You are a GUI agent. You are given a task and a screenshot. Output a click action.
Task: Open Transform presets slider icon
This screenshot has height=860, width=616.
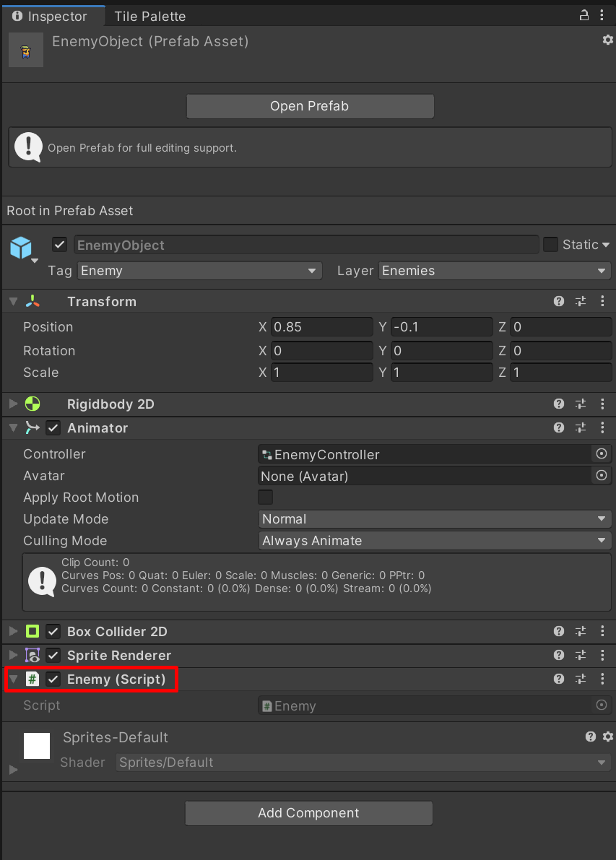click(x=581, y=300)
